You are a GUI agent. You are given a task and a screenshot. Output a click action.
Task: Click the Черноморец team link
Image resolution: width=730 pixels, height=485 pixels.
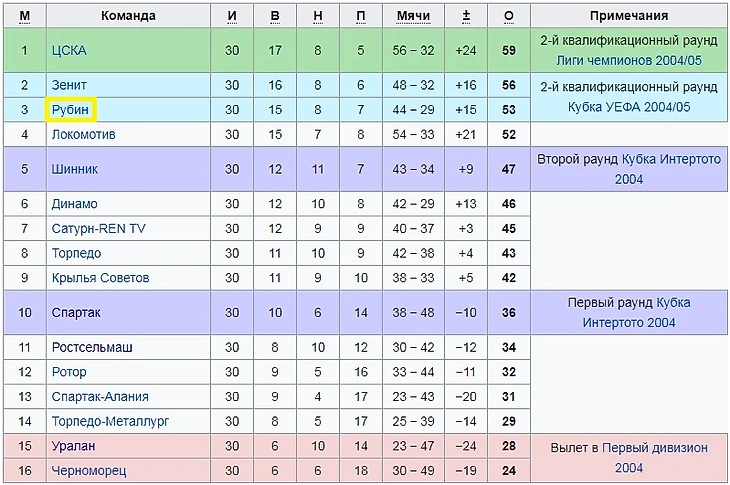[86, 471]
